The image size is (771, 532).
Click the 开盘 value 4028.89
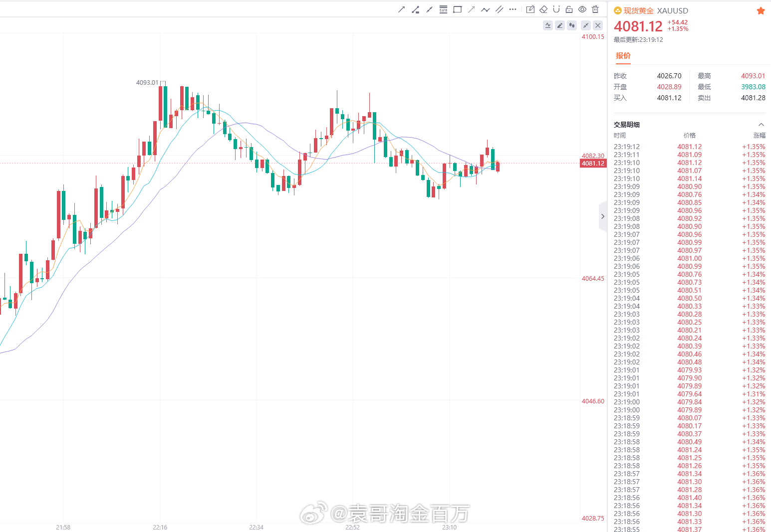click(669, 87)
